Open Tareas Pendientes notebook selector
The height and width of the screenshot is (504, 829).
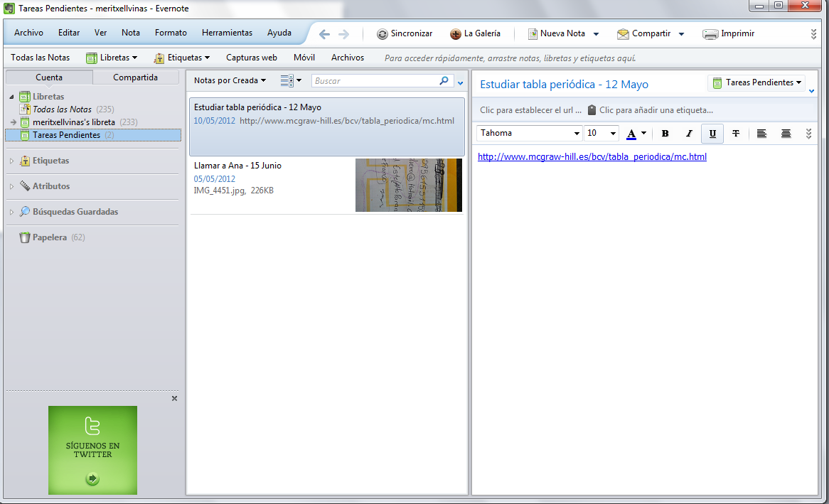coord(756,82)
